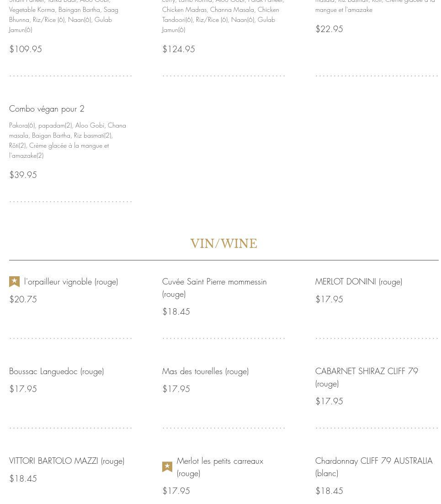
Task: Open Mas des tourelles (rouge)
Action: 205,371
